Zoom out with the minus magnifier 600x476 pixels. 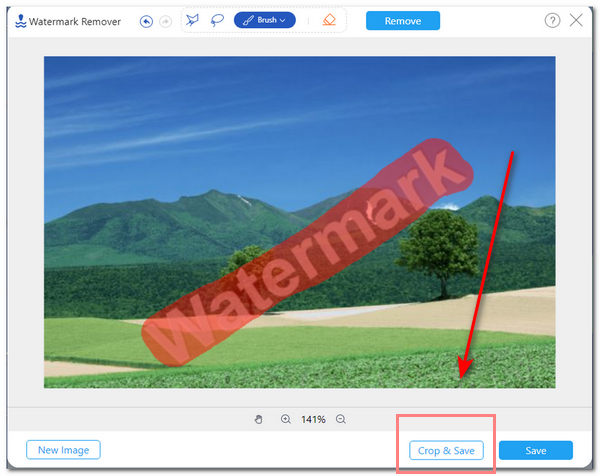point(341,419)
